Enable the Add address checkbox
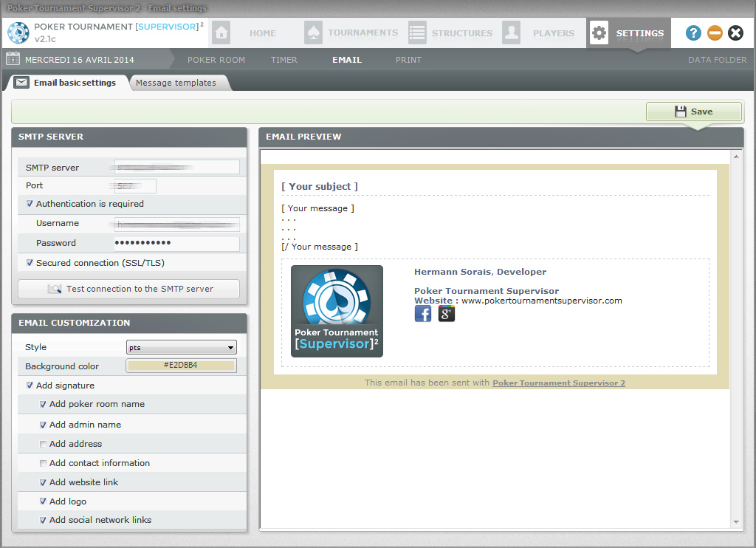This screenshot has height=548, width=756. (43, 444)
